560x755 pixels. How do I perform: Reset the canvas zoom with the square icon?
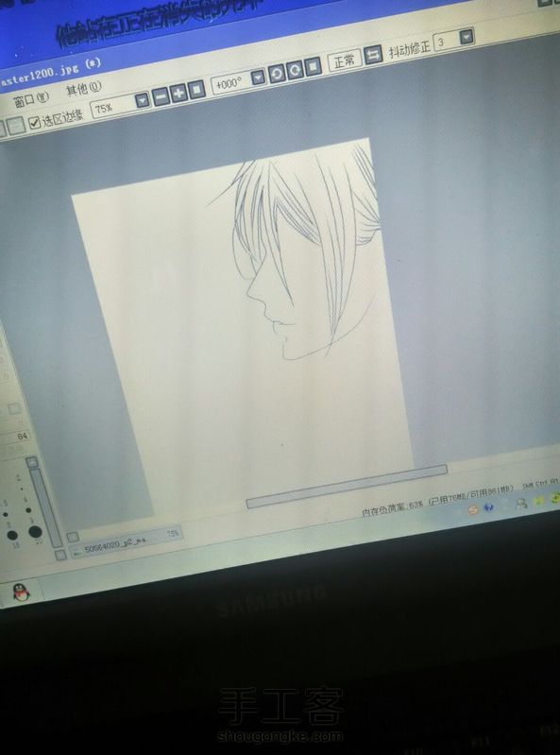pos(196,90)
